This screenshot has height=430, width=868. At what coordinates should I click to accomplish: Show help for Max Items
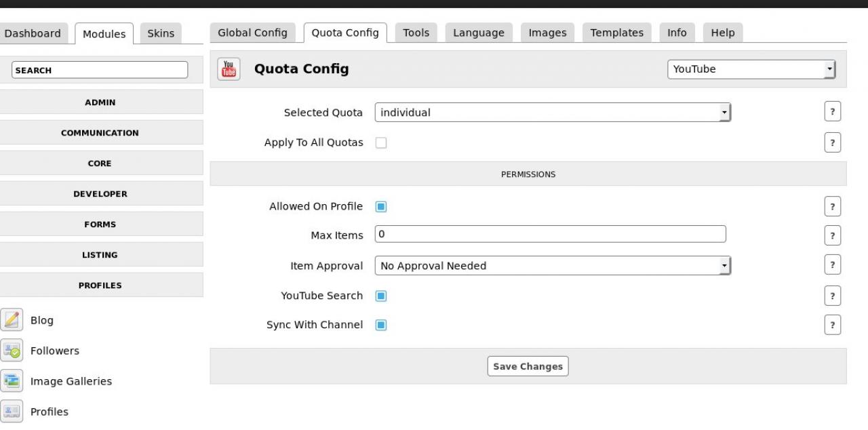pyautogui.click(x=832, y=236)
